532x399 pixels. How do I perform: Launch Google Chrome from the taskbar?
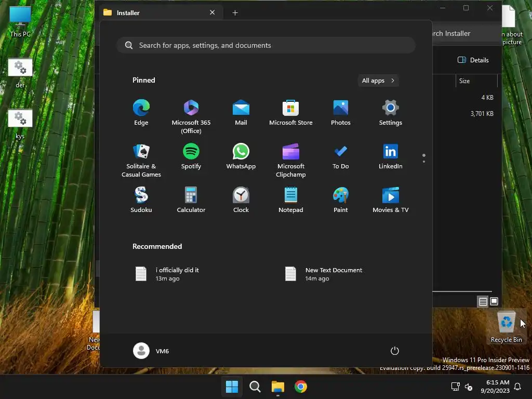[301, 387]
